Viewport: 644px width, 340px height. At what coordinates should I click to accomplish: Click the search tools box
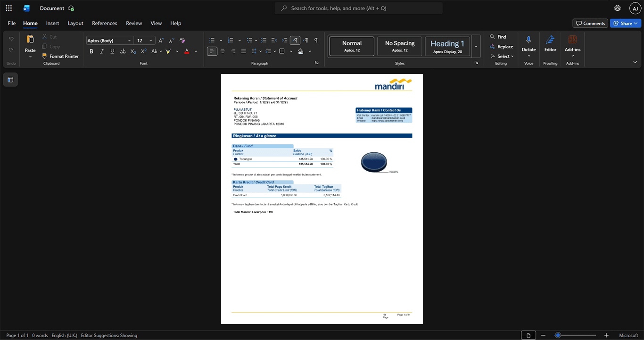click(359, 8)
